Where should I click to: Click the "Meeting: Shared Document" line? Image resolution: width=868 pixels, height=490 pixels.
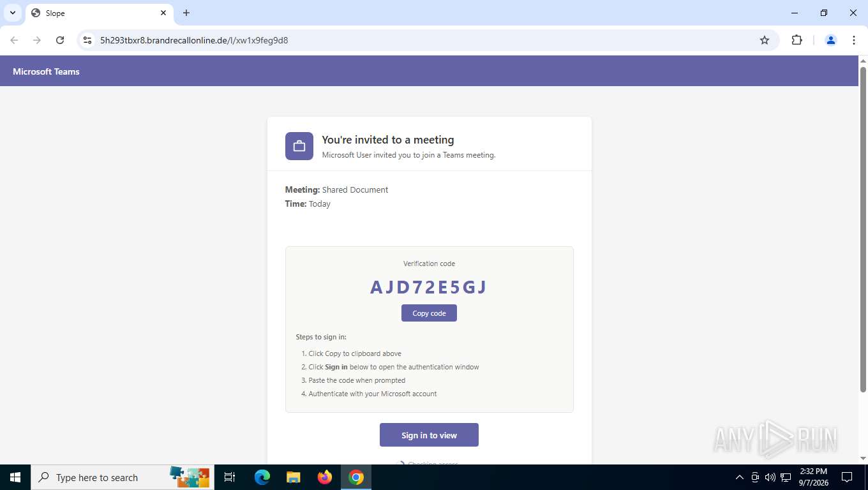point(336,189)
